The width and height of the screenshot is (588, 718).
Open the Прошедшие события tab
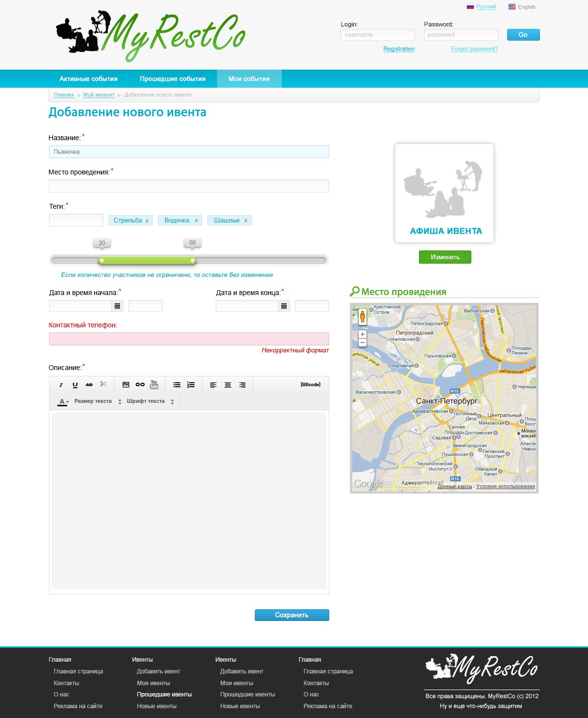tap(172, 79)
